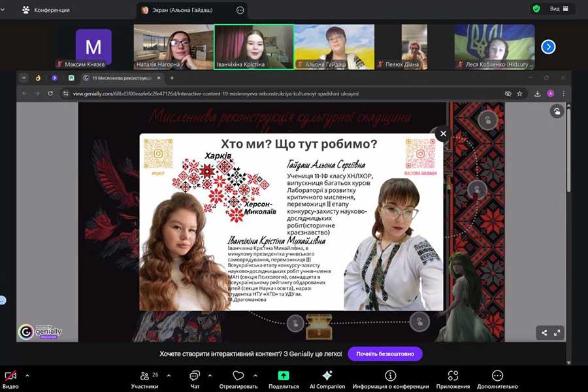The height and width of the screenshot is (392, 588).
Task: Expand participants options caret
Action: (169, 375)
